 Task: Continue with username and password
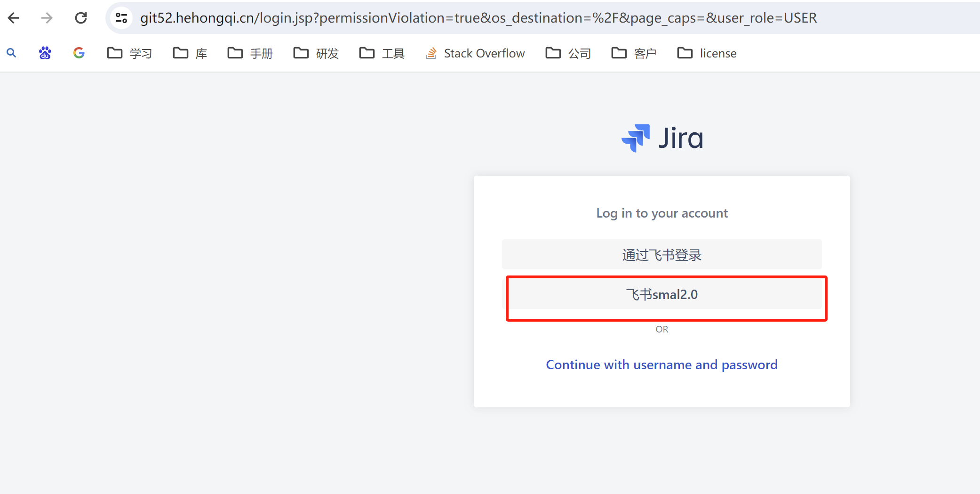click(x=661, y=365)
